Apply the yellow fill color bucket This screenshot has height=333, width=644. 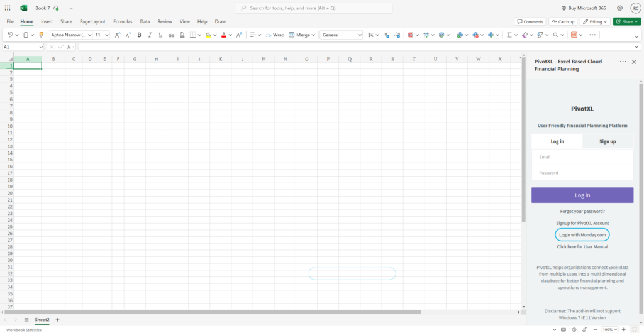208,35
